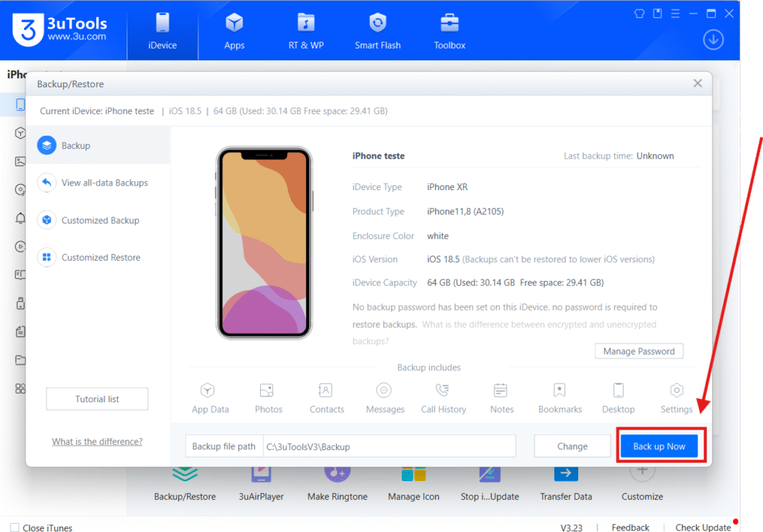Click the video play sidebar icon
Screen dimensions: 763x532
20,247
